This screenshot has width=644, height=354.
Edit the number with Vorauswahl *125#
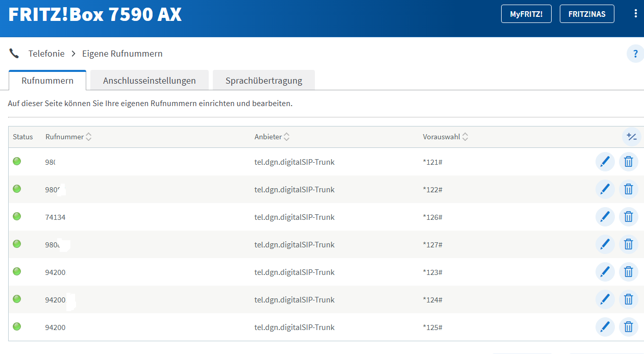(605, 327)
